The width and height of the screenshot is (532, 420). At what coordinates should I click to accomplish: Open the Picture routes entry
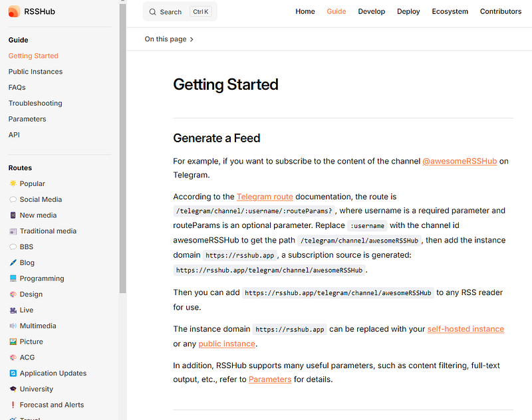[x=31, y=342]
